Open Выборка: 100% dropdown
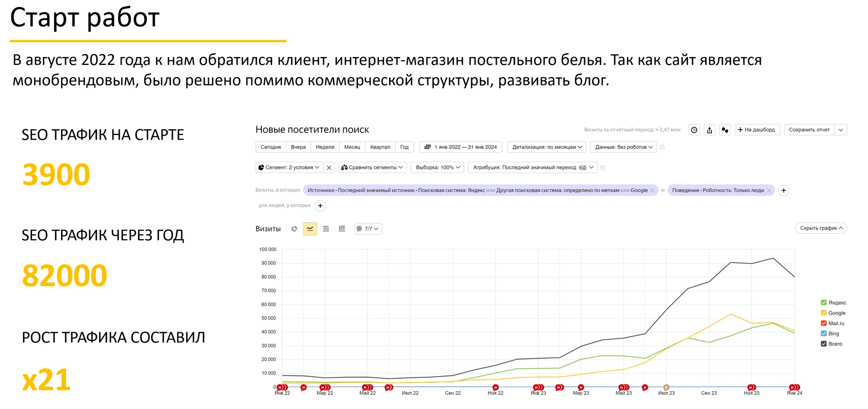 438,168
